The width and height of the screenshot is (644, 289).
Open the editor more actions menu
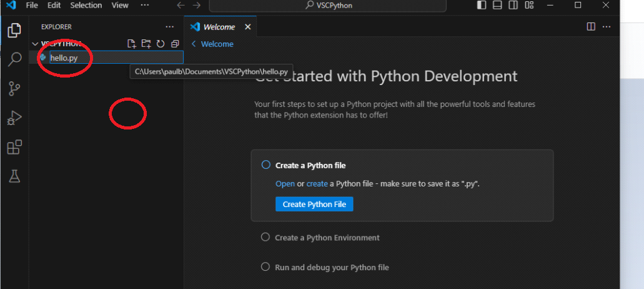tap(607, 27)
